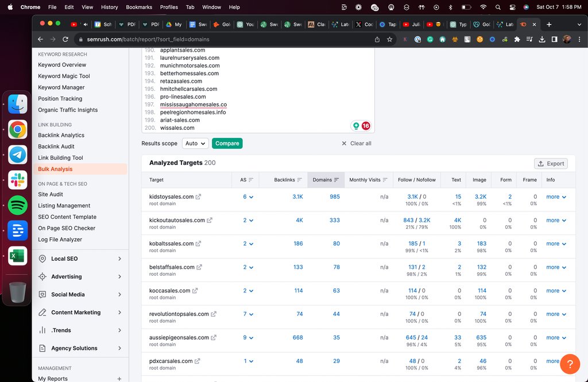Sort table by Backlinks column icon
The height and width of the screenshot is (382, 588).
click(x=299, y=180)
